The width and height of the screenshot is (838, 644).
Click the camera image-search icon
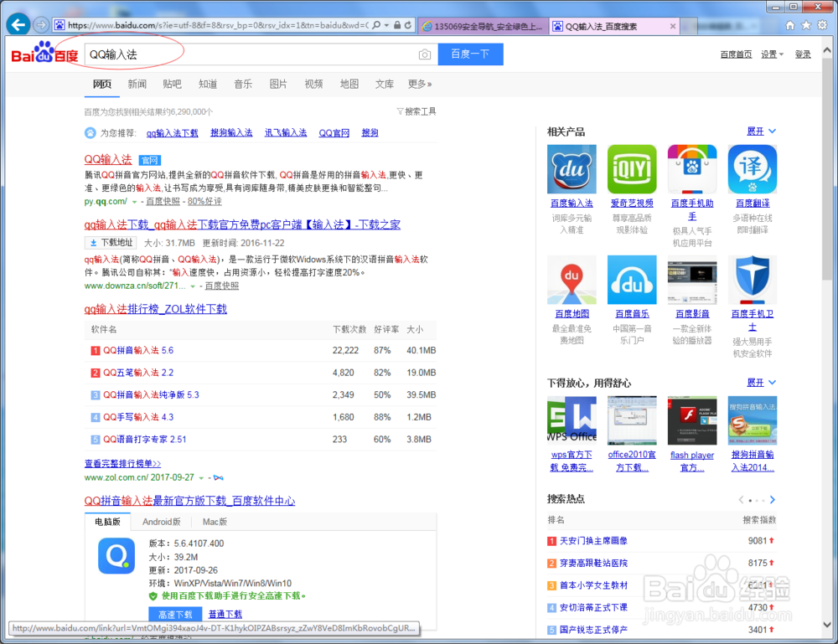(424, 54)
